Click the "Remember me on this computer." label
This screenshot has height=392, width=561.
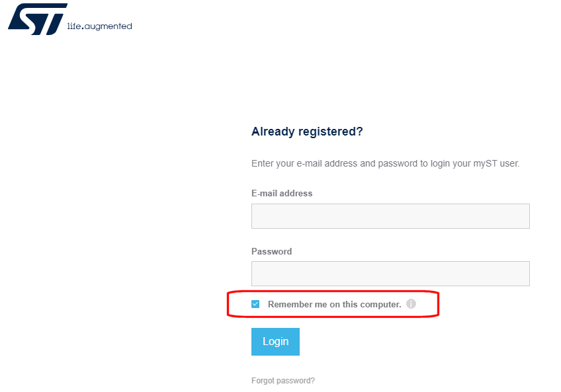[334, 305]
